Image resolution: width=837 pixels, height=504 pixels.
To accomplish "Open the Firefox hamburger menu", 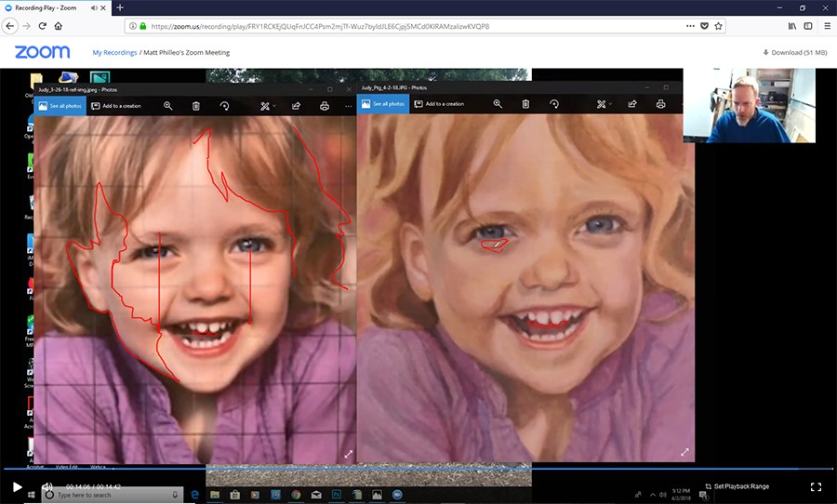I will [827, 26].
